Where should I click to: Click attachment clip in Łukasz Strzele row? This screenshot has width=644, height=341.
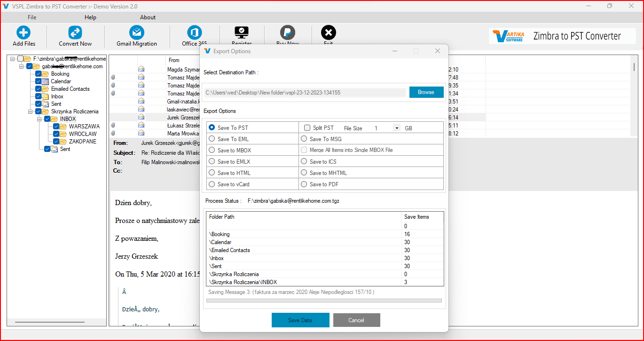click(113, 125)
